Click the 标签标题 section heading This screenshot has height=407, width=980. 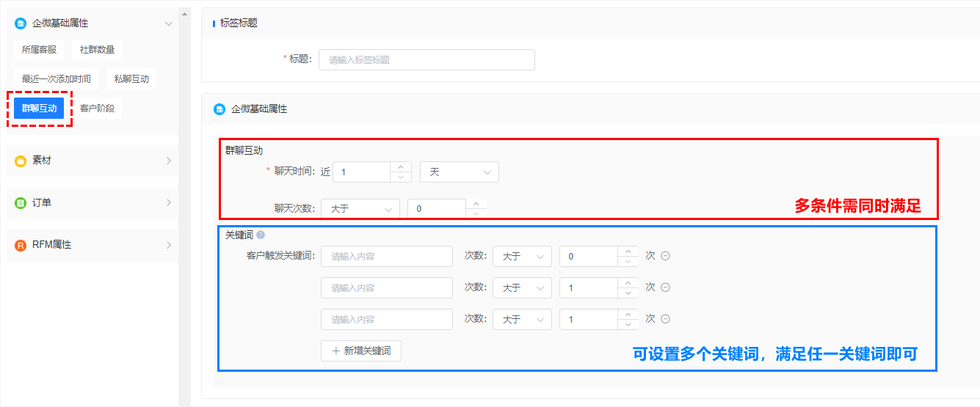point(239,23)
